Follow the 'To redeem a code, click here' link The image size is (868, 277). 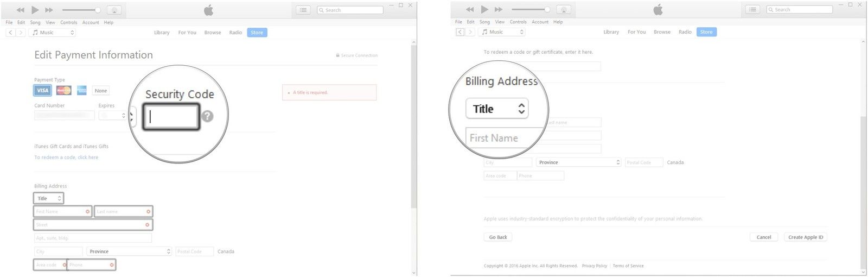pos(66,158)
